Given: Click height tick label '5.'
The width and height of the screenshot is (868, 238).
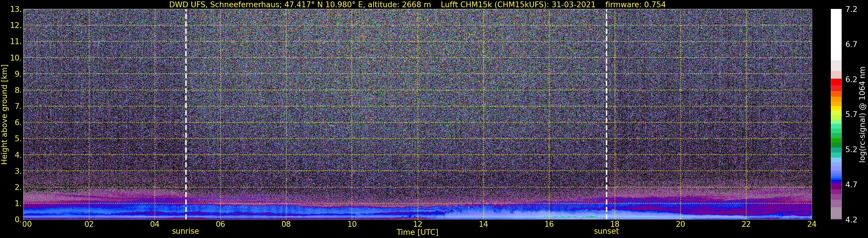Looking at the screenshot, I should tap(18, 139).
